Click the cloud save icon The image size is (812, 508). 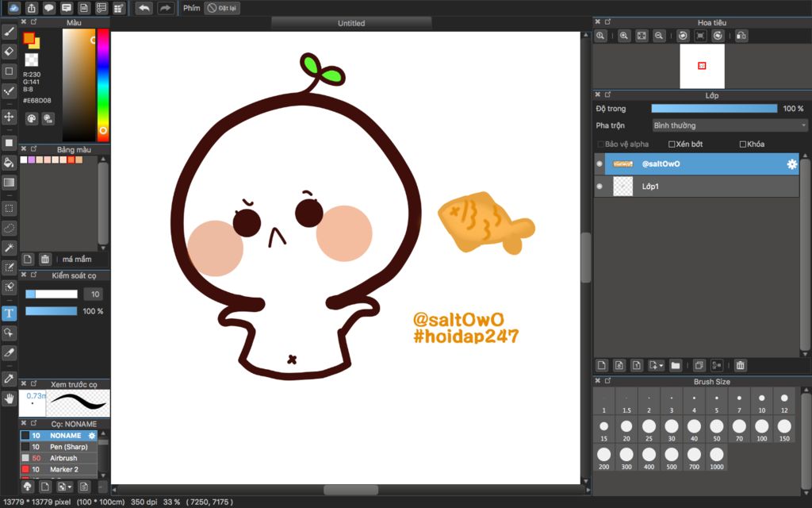[x=13, y=8]
